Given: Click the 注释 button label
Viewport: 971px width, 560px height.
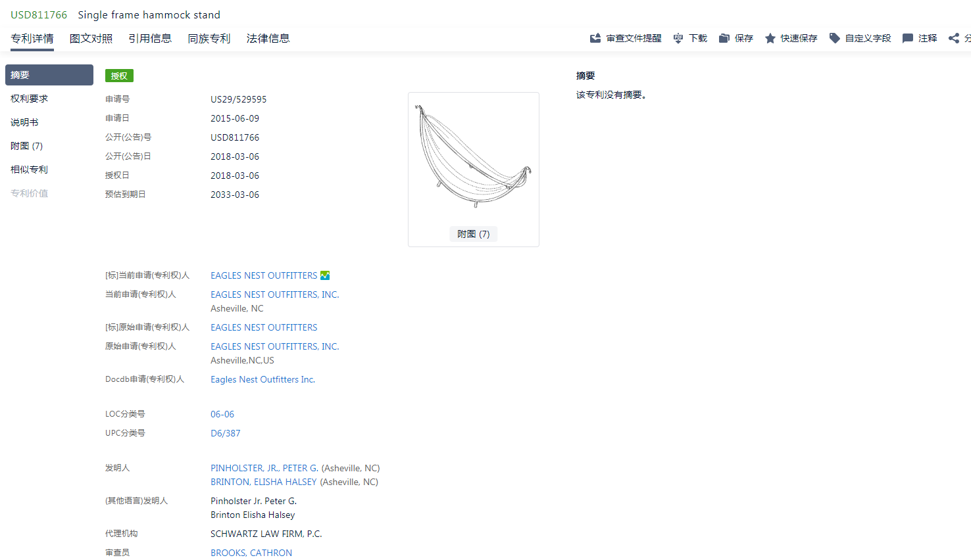Looking at the screenshot, I should (x=928, y=38).
